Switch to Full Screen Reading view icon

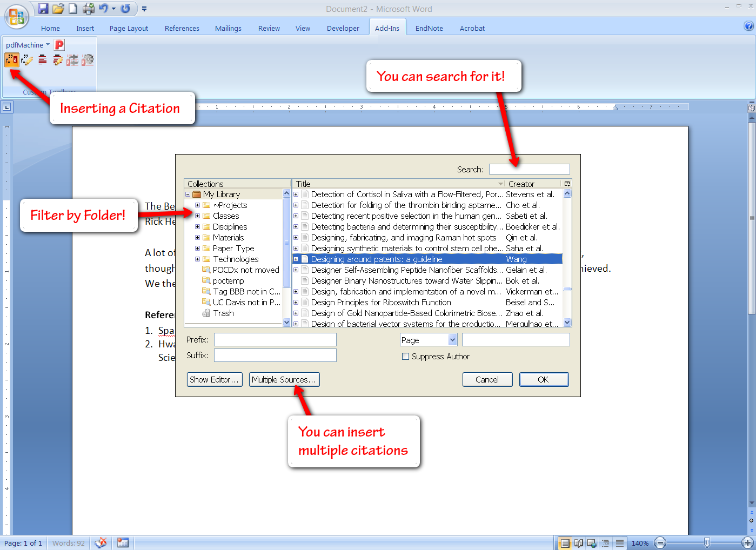578,543
